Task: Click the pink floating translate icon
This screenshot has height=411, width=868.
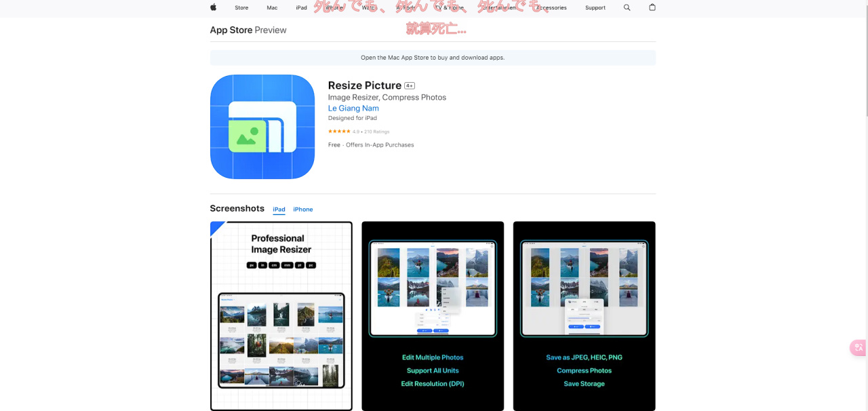Action: tap(859, 347)
